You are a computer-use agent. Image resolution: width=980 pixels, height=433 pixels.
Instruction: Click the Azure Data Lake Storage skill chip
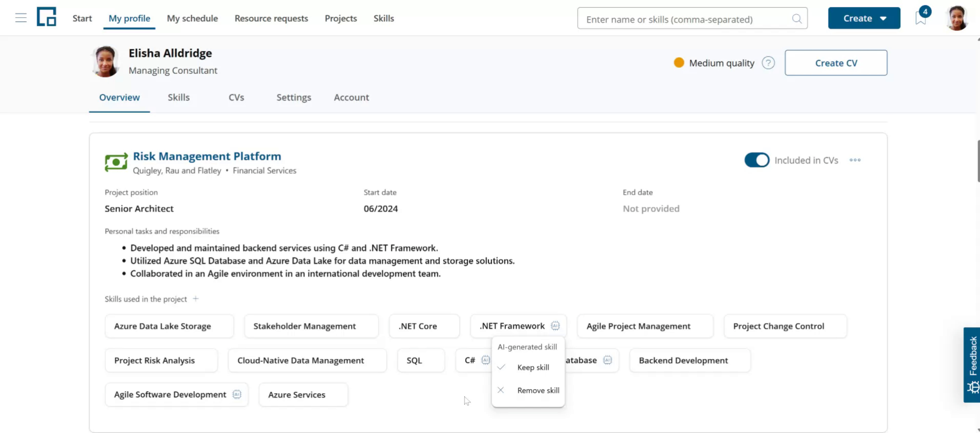tap(169, 326)
